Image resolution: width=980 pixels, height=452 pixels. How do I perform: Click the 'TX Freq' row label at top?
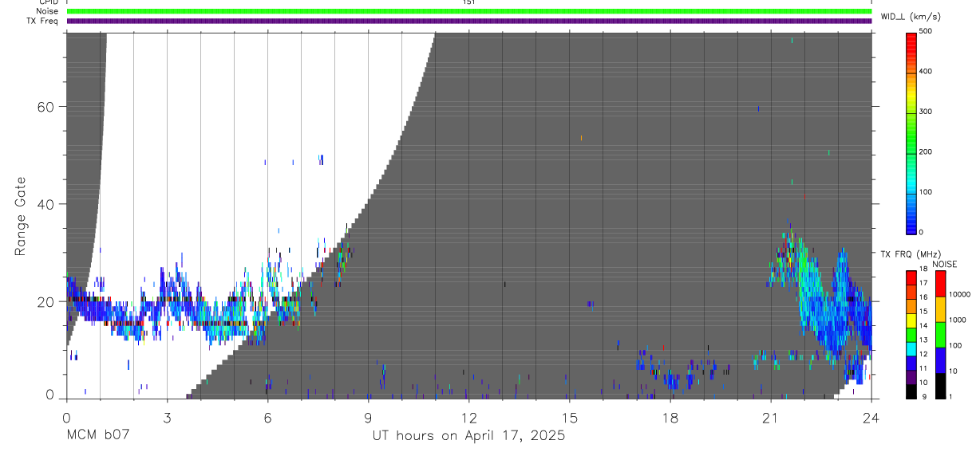click(x=42, y=21)
